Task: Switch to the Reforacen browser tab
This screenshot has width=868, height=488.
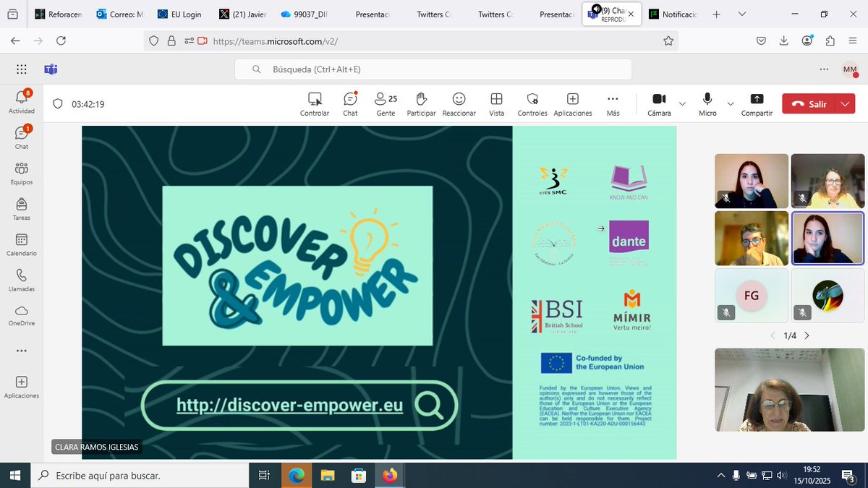Action: [x=60, y=14]
